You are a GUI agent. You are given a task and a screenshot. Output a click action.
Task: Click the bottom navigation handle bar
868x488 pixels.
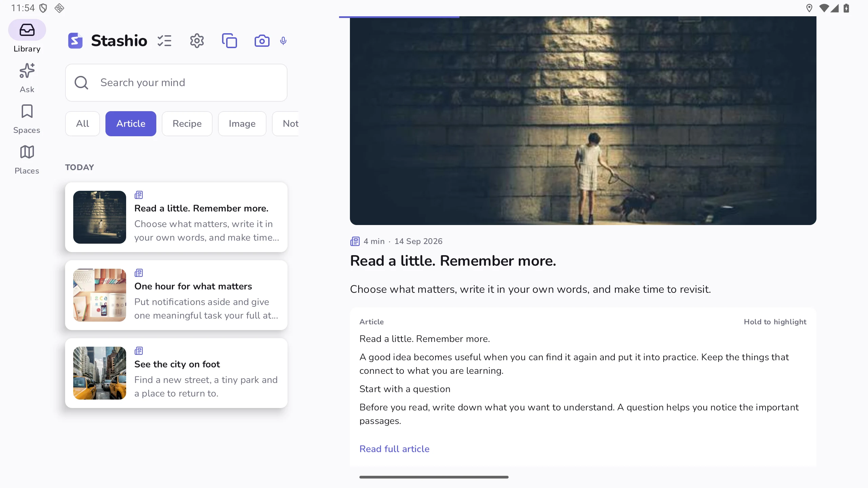click(434, 477)
